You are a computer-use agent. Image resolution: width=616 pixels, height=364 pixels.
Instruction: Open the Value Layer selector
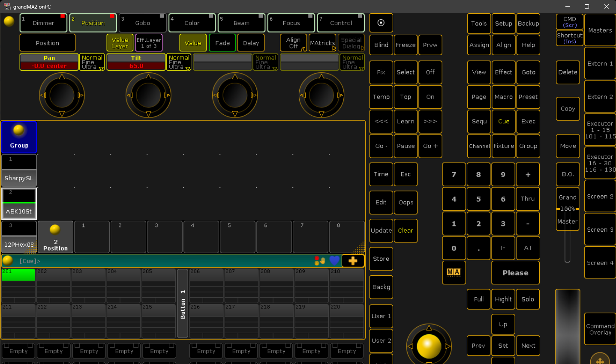coord(120,43)
